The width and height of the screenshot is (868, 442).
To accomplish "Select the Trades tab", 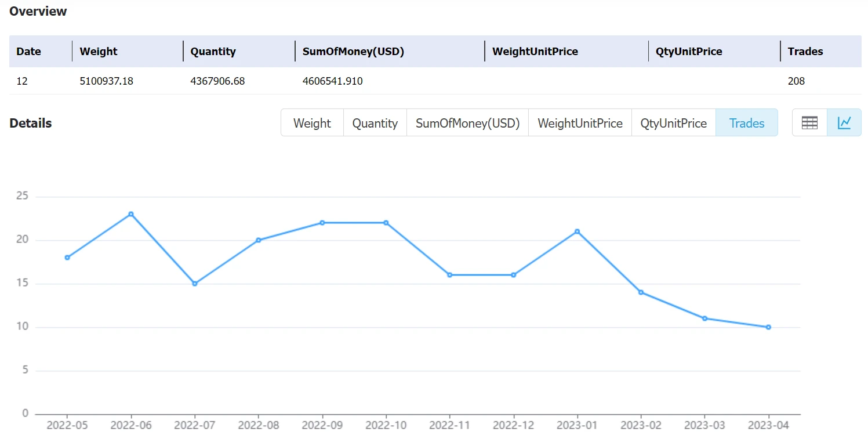I will point(747,123).
